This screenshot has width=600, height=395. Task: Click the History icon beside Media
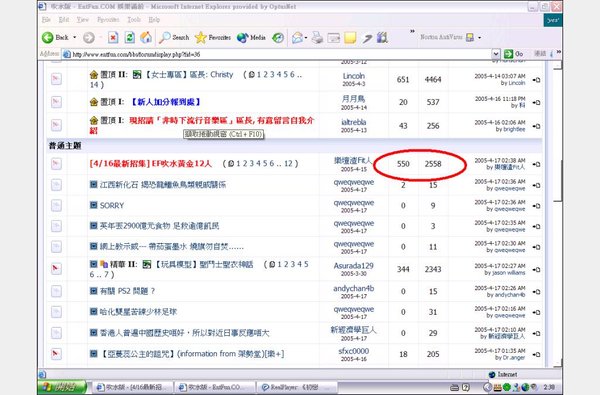coord(278,38)
